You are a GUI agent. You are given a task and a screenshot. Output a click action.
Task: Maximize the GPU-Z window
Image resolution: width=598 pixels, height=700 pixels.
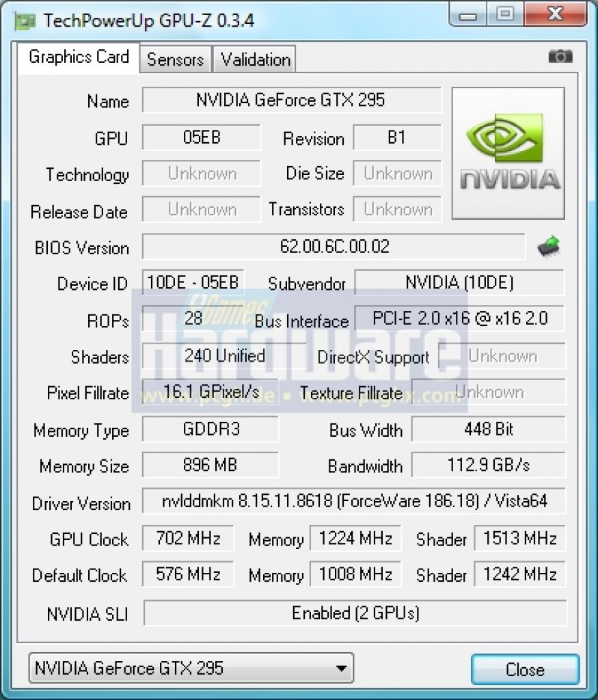(x=505, y=14)
